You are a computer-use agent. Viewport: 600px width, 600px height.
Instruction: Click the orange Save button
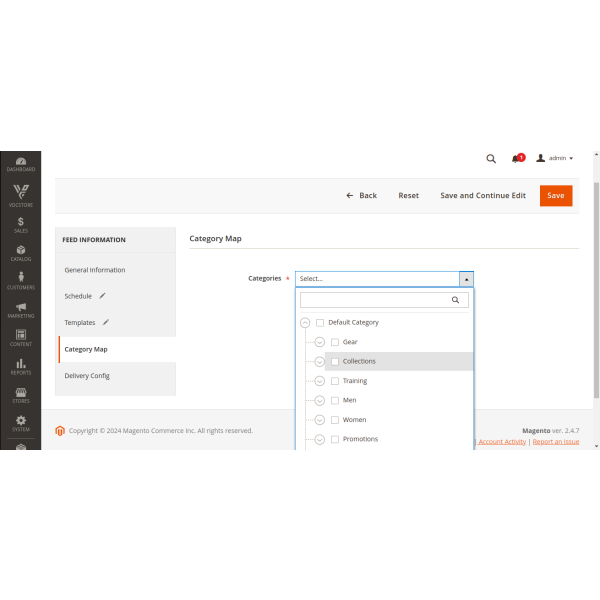click(x=556, y=196)
